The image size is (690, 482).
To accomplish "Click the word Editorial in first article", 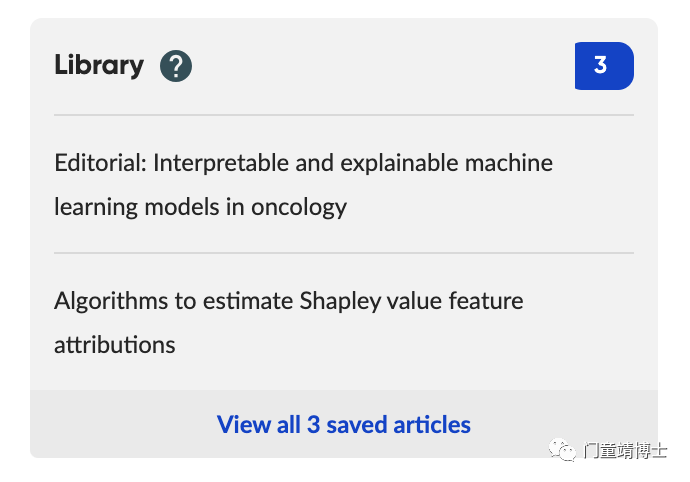I will click(x=100, y=163).
